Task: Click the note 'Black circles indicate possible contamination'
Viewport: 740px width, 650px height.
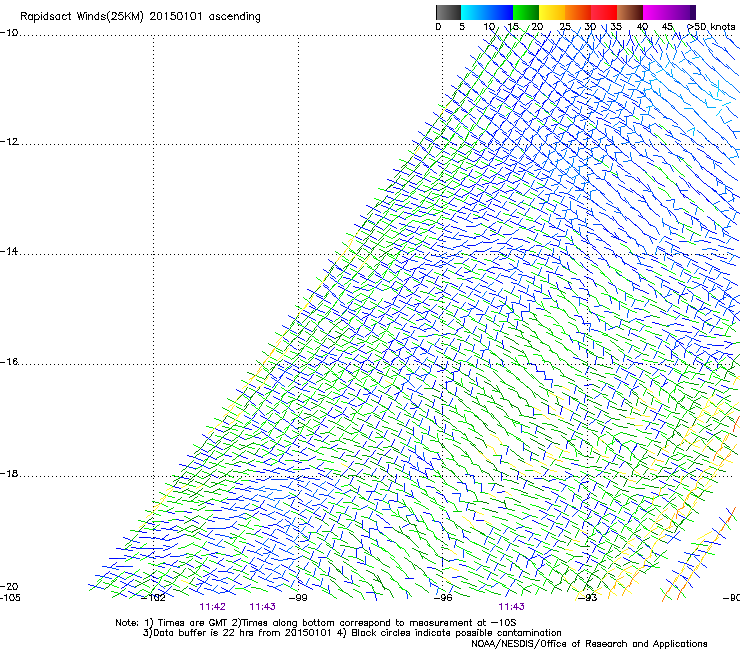Action: tap(456, 633)
